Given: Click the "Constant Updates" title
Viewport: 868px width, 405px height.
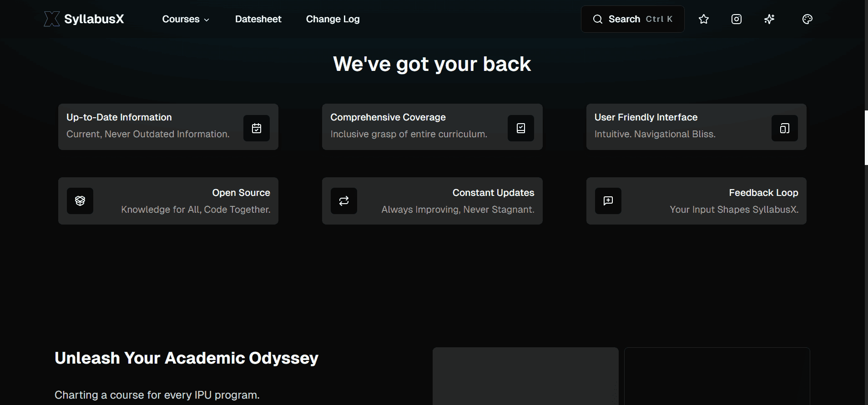Looking at the screenshot, I should pyautogui.click(x=494, y=193).
